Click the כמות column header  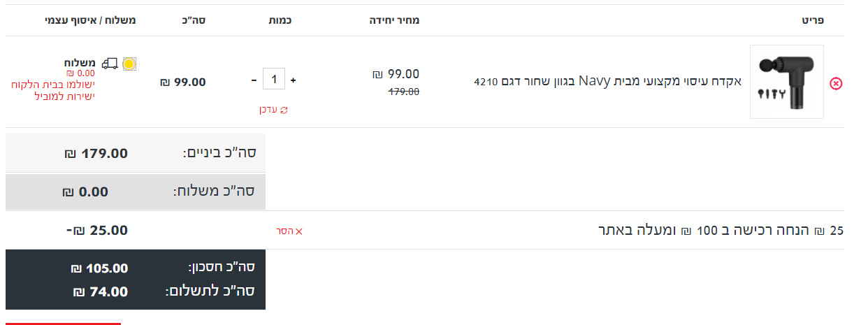point(280,21)
